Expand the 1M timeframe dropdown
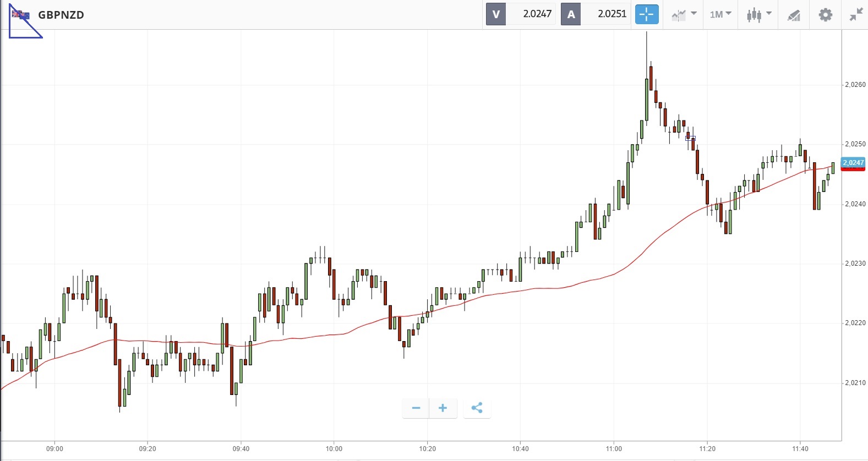Screen dimensions: 868x461 720,14
